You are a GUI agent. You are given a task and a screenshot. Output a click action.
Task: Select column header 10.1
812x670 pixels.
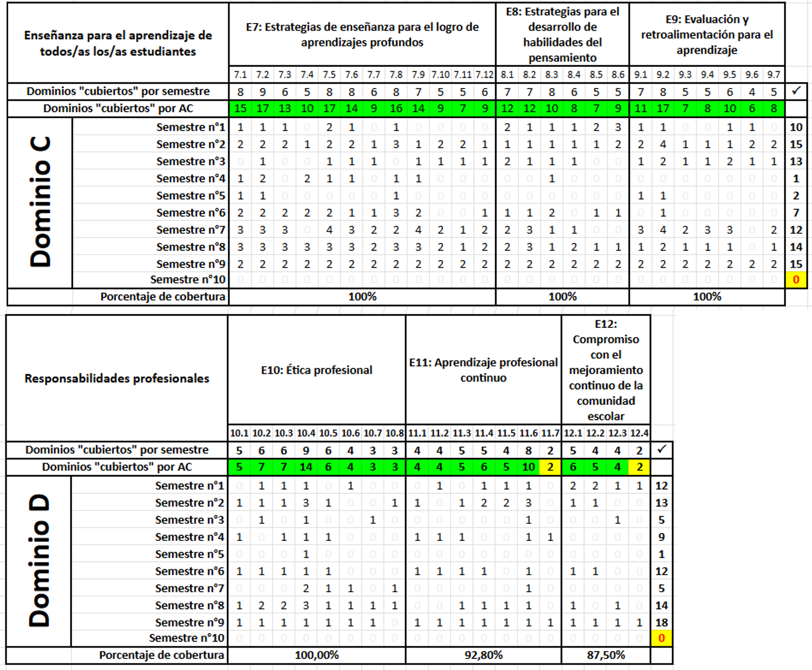tap(239, 433)
